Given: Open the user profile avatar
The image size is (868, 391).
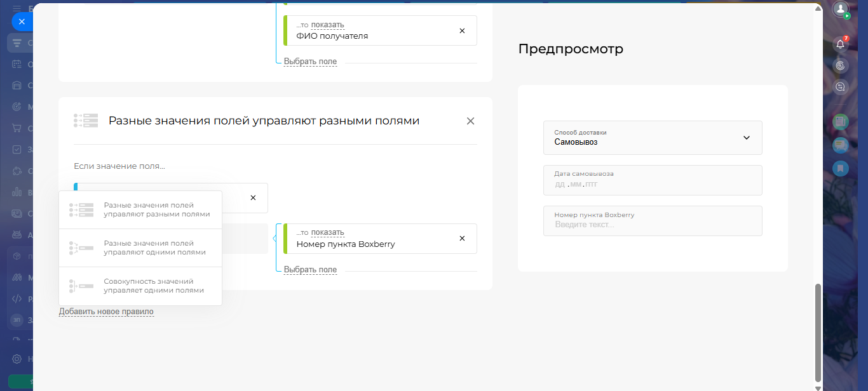Looking at the screenshot, I should [x=841, y=9].
